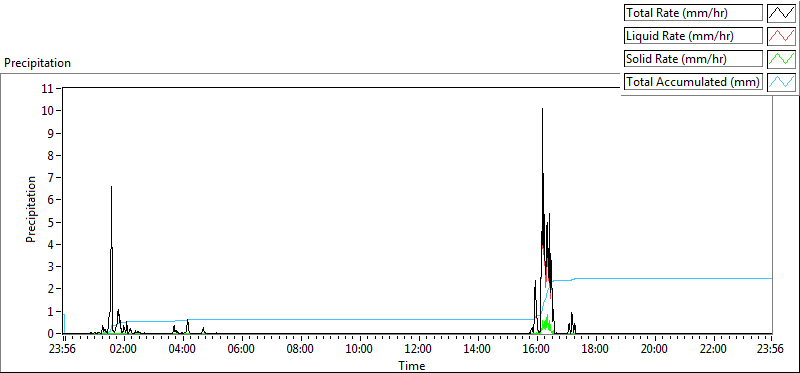Click the Time x-axis title
This screenshot has width=800, height=373.
(411, 365)
